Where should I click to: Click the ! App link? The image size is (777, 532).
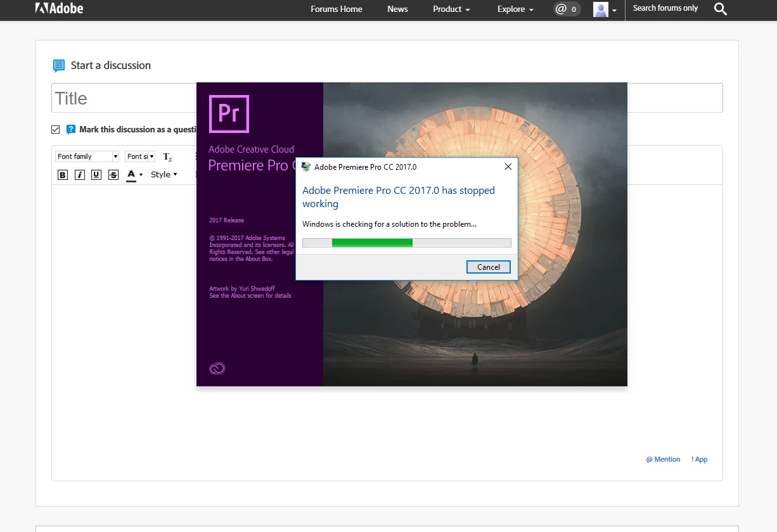[x=699, y=459]
